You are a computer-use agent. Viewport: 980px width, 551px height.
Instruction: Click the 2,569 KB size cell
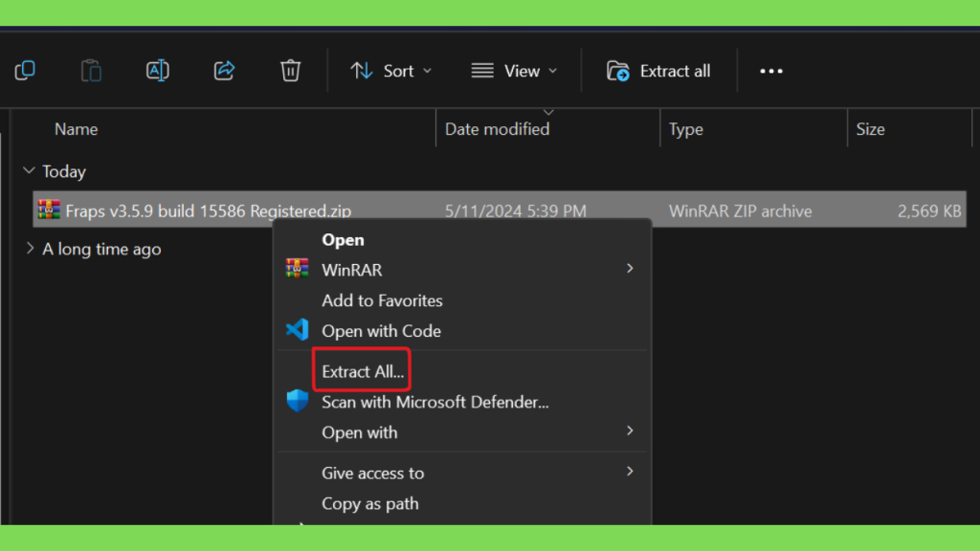click(929, 211)
